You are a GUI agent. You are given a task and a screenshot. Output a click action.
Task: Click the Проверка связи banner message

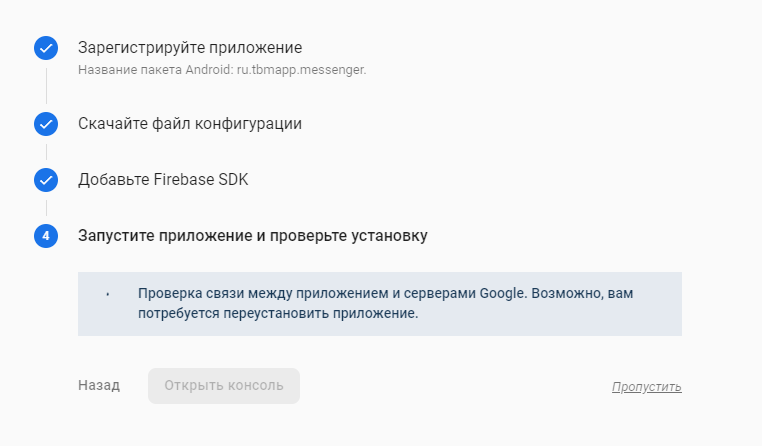click(x=385, y=303)
